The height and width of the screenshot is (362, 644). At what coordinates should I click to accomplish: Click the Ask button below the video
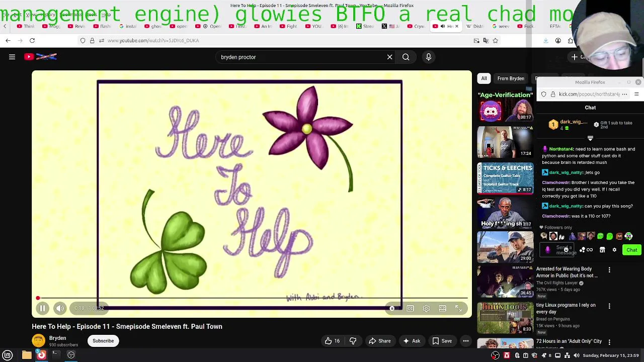click(x=412, y=341)
